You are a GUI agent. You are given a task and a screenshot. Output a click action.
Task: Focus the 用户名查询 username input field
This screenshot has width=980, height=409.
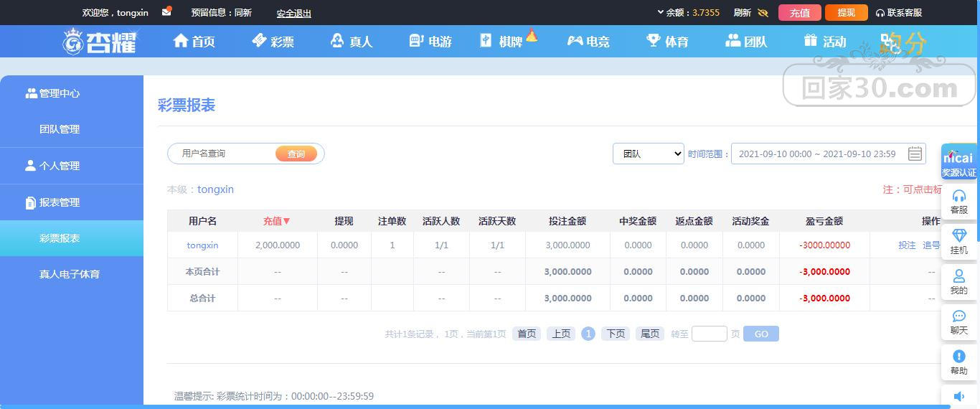click(x=222, y=154)
